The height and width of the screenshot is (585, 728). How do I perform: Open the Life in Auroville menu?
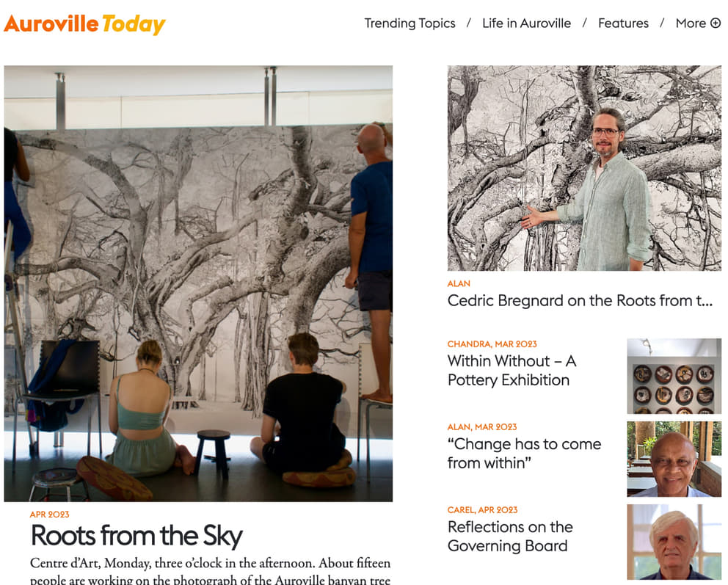(x=526, y=23)
